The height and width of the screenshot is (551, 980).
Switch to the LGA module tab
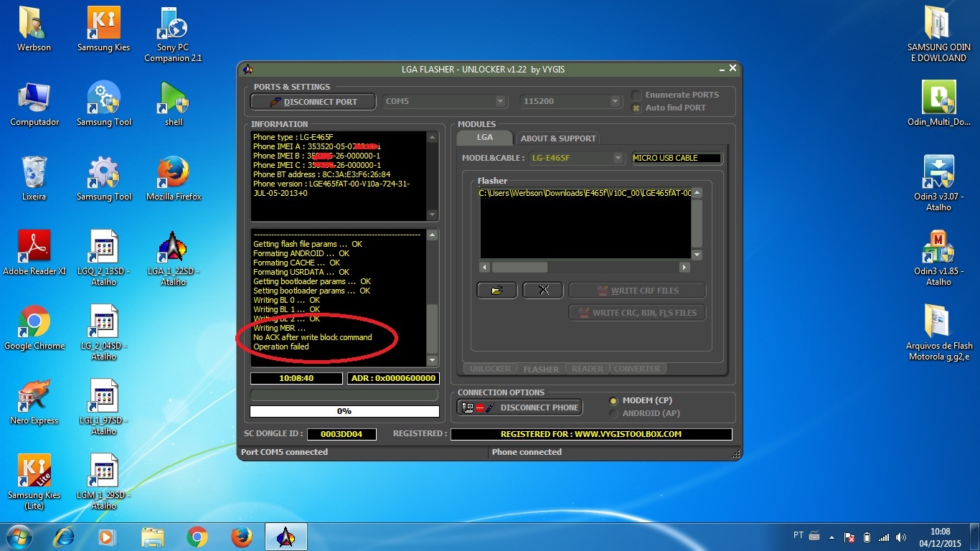tap(485, 137)
